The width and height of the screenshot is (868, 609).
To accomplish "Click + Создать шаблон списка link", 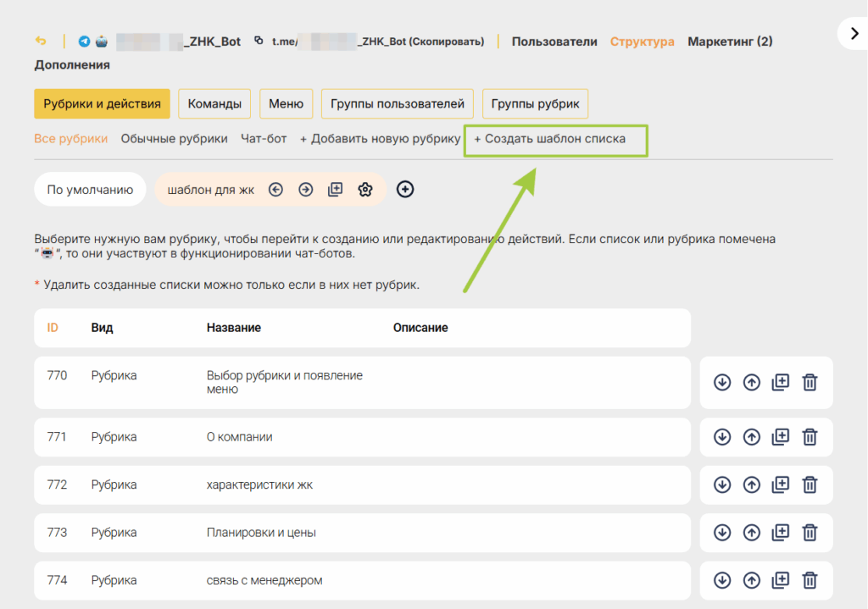I will (x=549, y=139).
